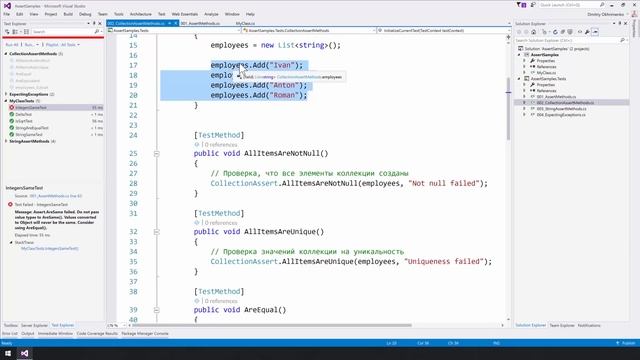640x360 pixels.
Task: Click the Dmitriy Okhrimenko account name
Action: pos(606,14)
